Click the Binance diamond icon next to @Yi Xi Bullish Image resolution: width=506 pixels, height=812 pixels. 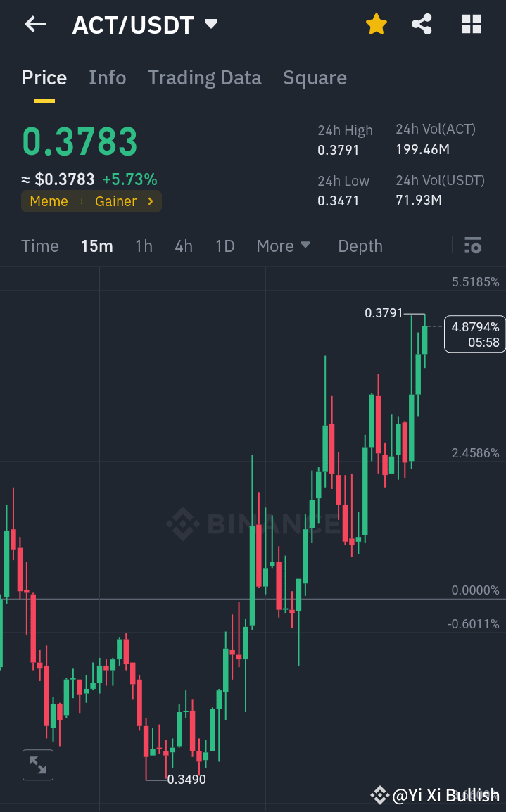coord(379,795)
